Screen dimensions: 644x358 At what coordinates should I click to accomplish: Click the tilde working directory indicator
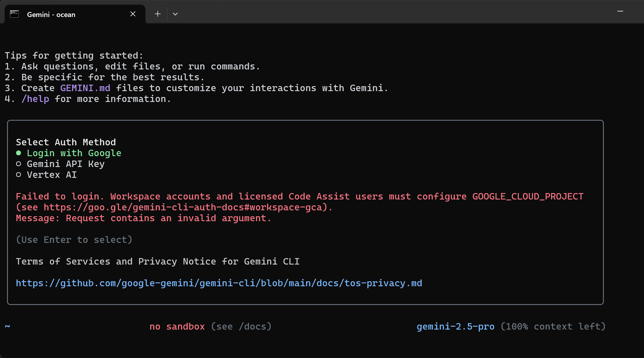(7, 326)
